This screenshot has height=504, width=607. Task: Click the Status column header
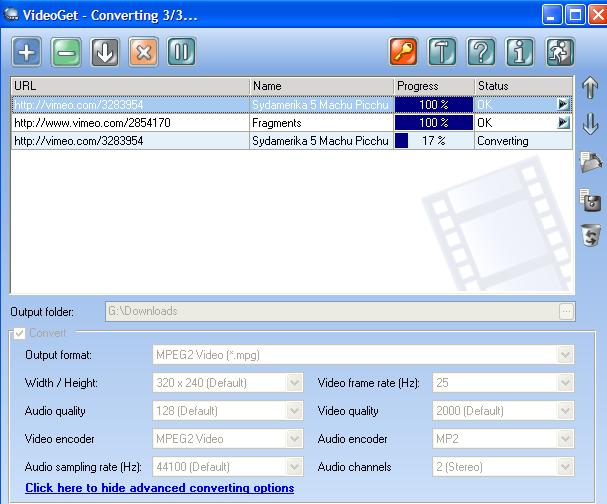coord(523,86)
